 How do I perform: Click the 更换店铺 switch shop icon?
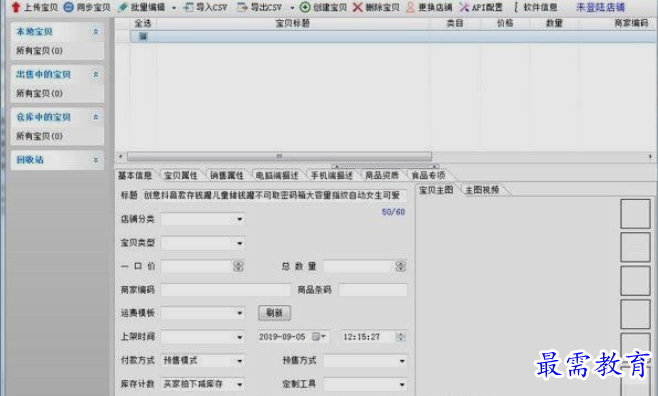[410, 7]
